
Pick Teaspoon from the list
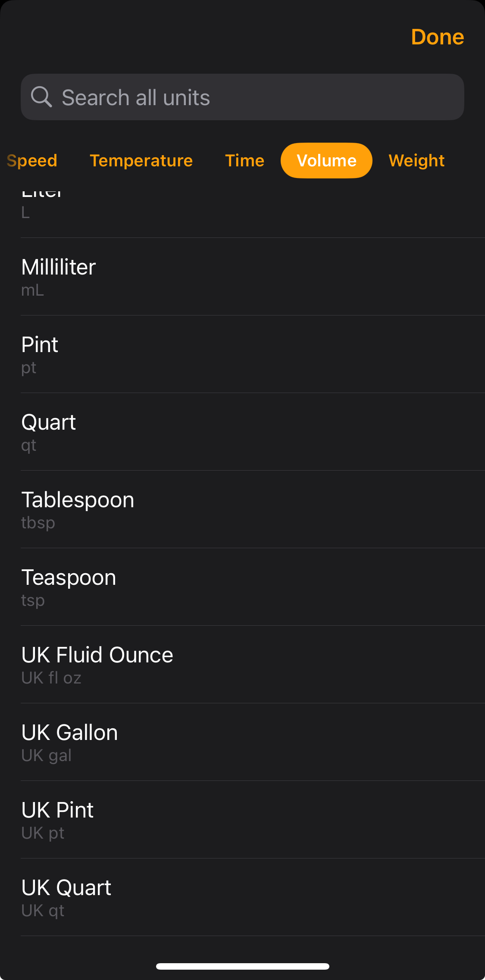pyautogui.click(x=241, y=587)
